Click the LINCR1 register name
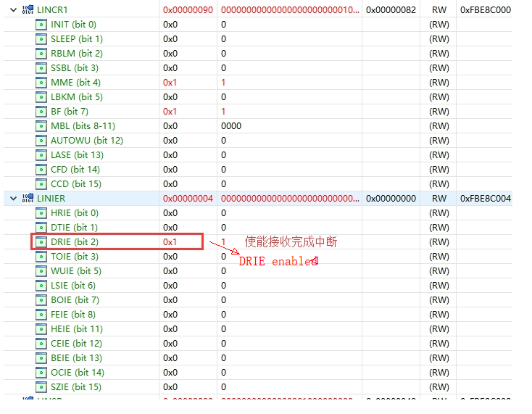532x414 pixels. coord(52,10)
